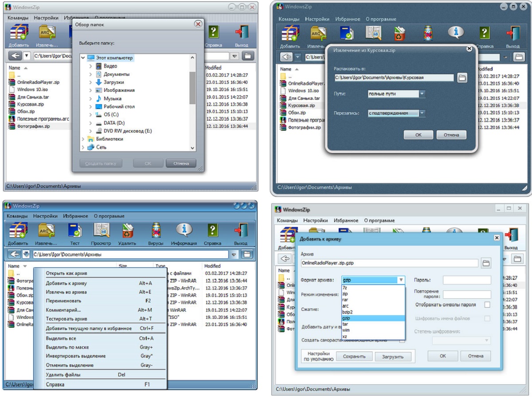The height and width of the screenshot is (399, 532).
Task: Open Просмотр from the blue-themed window toolbar
Action: click(x=101, y=231)
